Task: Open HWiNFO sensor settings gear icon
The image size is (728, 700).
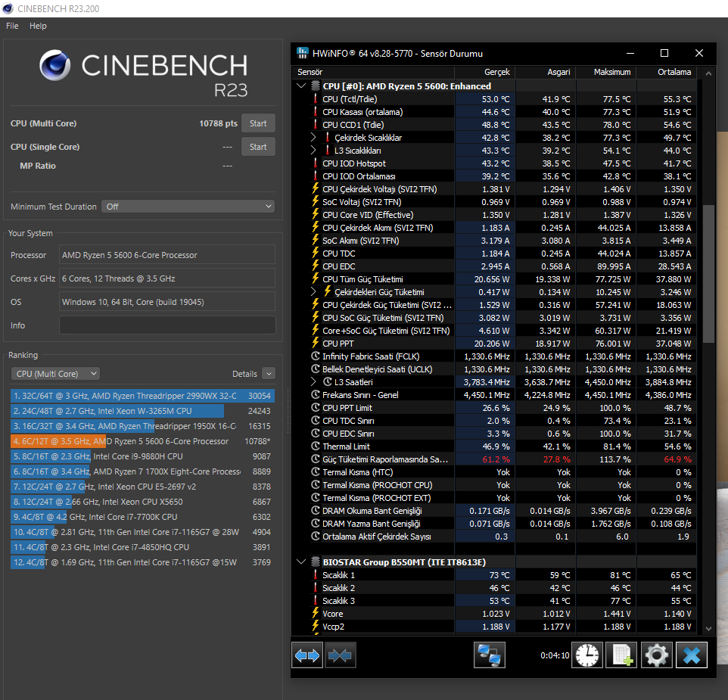Action: 657,655
